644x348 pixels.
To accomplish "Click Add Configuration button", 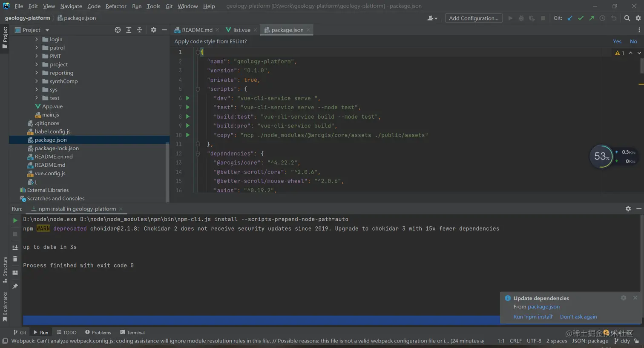I will (474, 18).
